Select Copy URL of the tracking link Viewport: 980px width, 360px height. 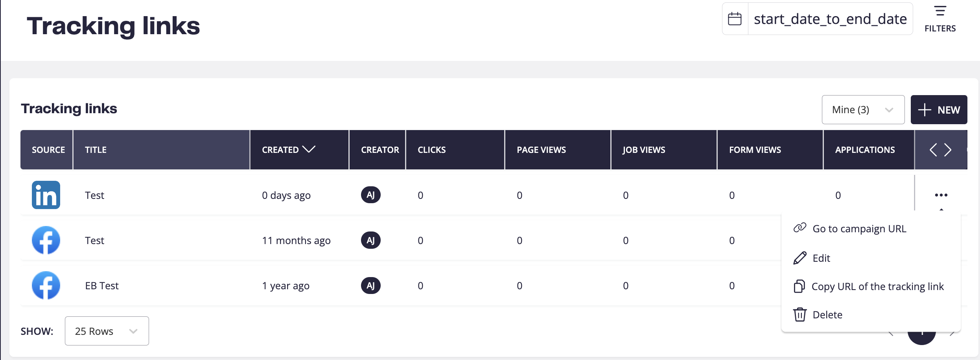click(869, 286)
